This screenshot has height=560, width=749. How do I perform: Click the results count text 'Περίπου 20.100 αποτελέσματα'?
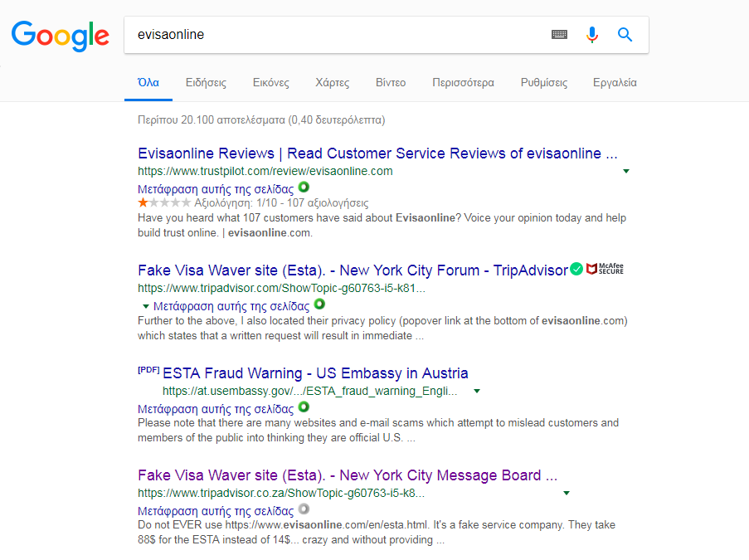click(x=212, y=120)
